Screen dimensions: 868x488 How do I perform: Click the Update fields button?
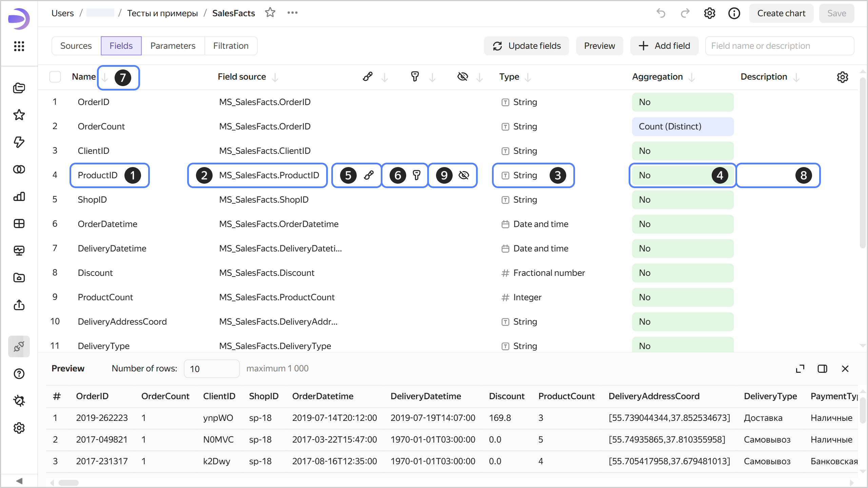tap(527, 46)
